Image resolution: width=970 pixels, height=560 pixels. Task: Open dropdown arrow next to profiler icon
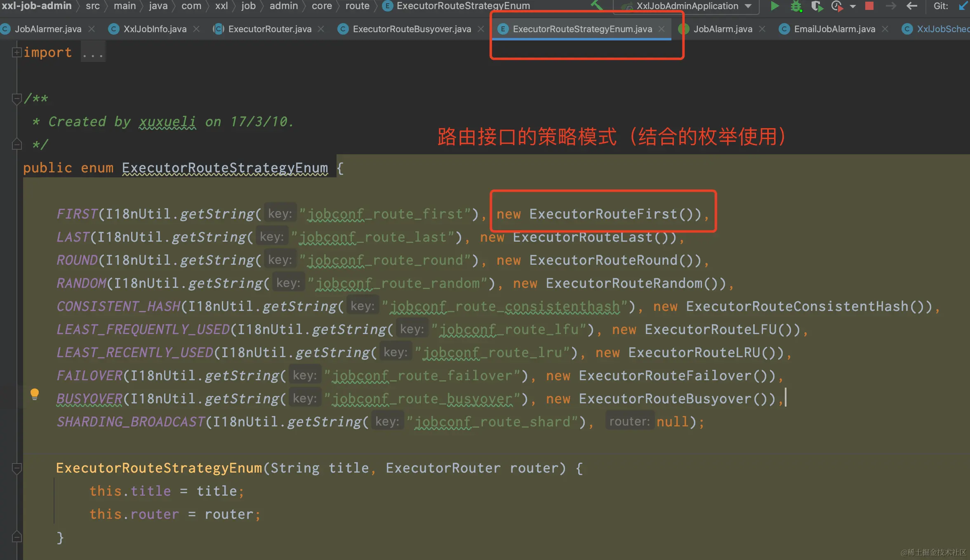click(853, 6)
